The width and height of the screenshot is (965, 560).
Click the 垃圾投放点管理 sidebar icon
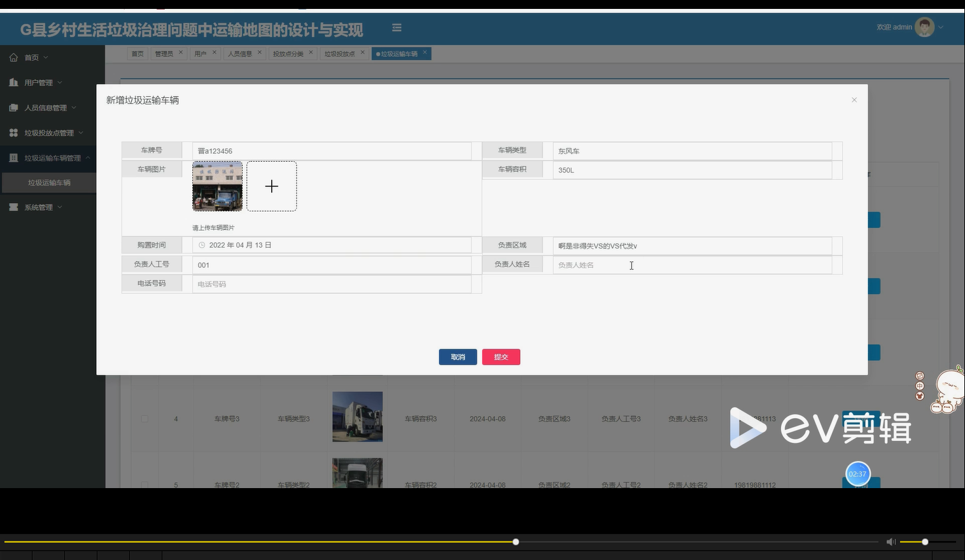[x=13, y=133]
